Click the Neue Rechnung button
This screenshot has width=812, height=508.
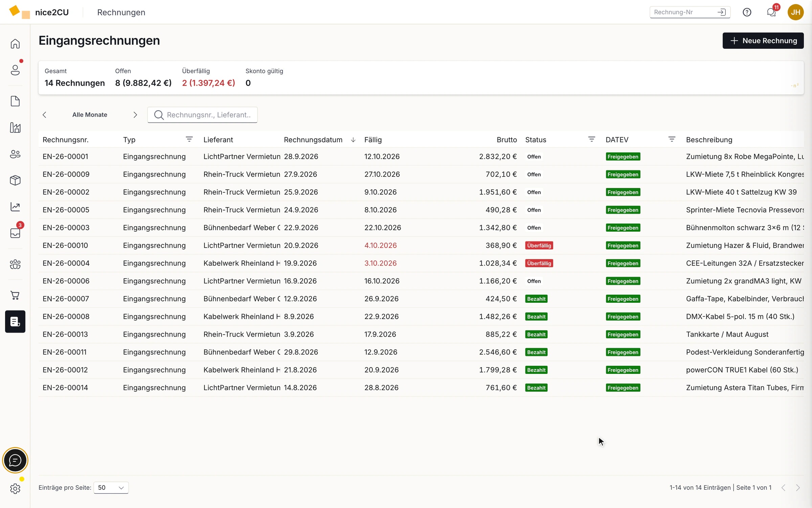(x=763, y=41)
